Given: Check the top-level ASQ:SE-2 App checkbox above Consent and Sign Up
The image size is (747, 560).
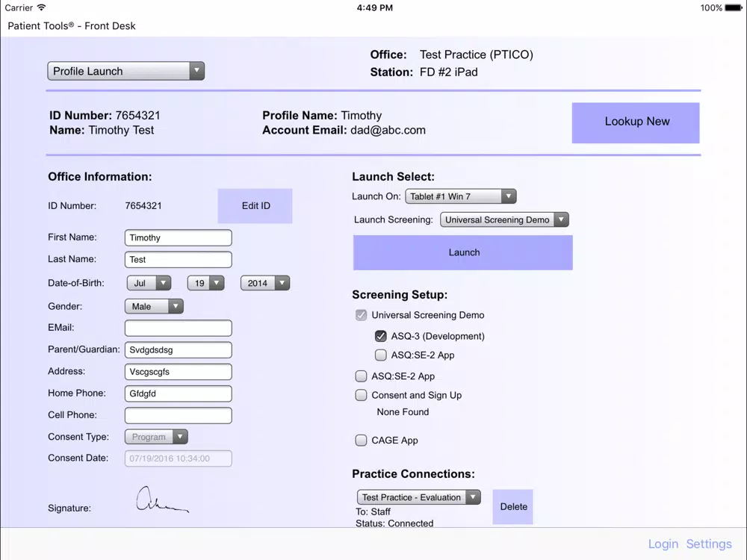Looking at the screenshot, I should [361, 376].
